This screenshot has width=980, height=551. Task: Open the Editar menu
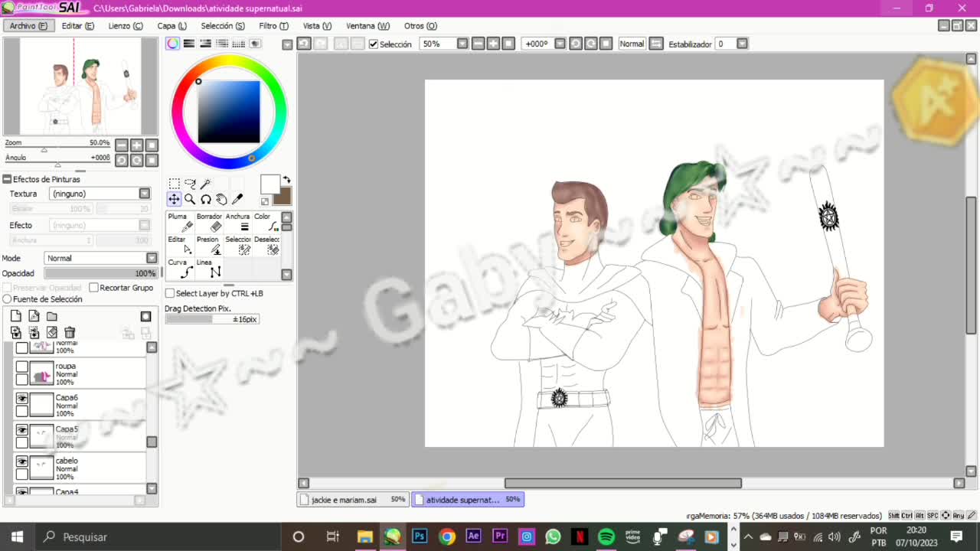click(x=78, y=26)
